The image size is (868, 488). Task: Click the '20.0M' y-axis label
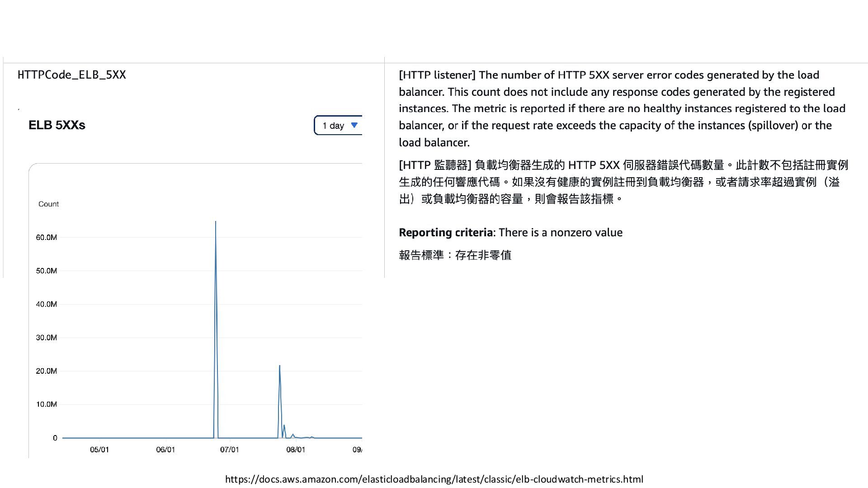point(47,371)
